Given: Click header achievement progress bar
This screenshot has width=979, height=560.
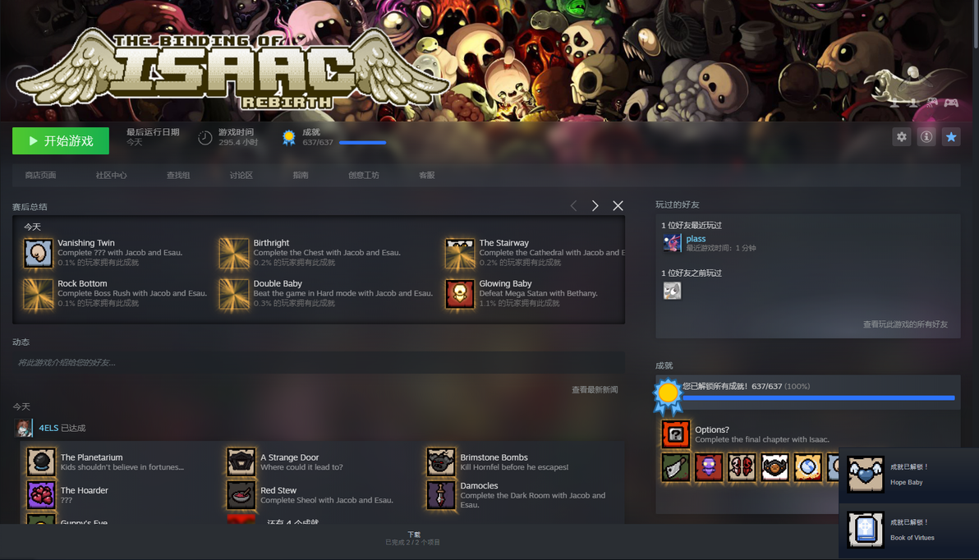Looking at the screenshot, I should (363, 143).
